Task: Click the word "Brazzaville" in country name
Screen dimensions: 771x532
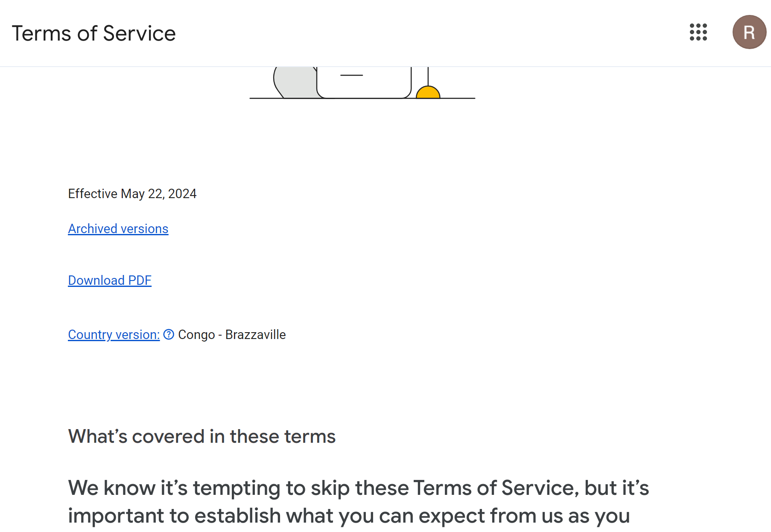Action: 255,335
